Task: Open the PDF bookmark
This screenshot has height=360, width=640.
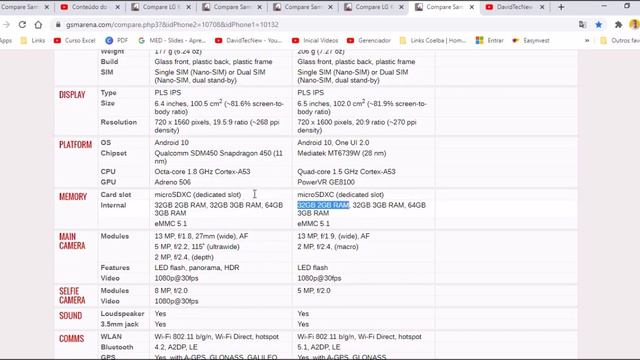Action: (x=117, y=40)
